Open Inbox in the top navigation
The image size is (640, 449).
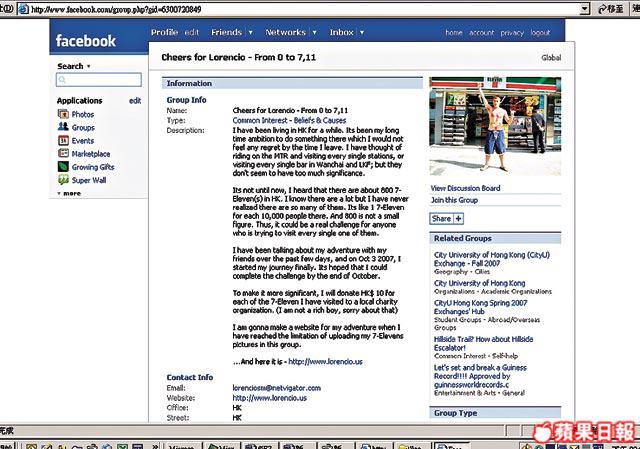click(342, 32)
